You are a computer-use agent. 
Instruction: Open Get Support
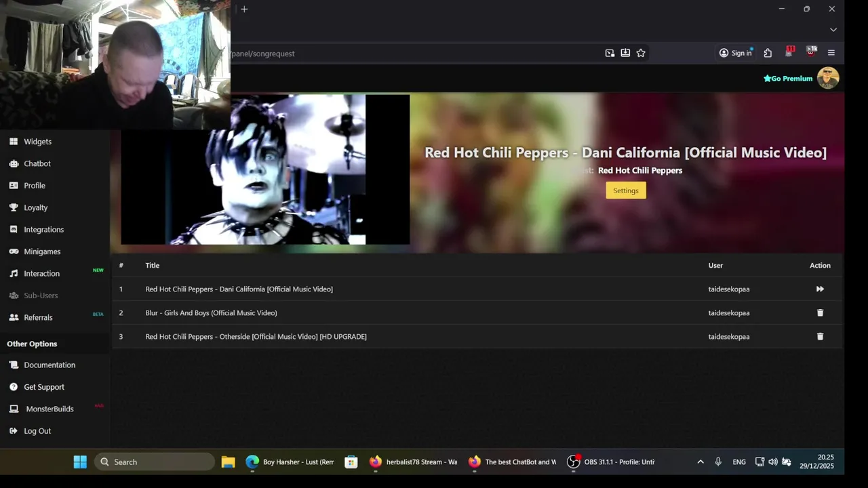tap(44, 387)
